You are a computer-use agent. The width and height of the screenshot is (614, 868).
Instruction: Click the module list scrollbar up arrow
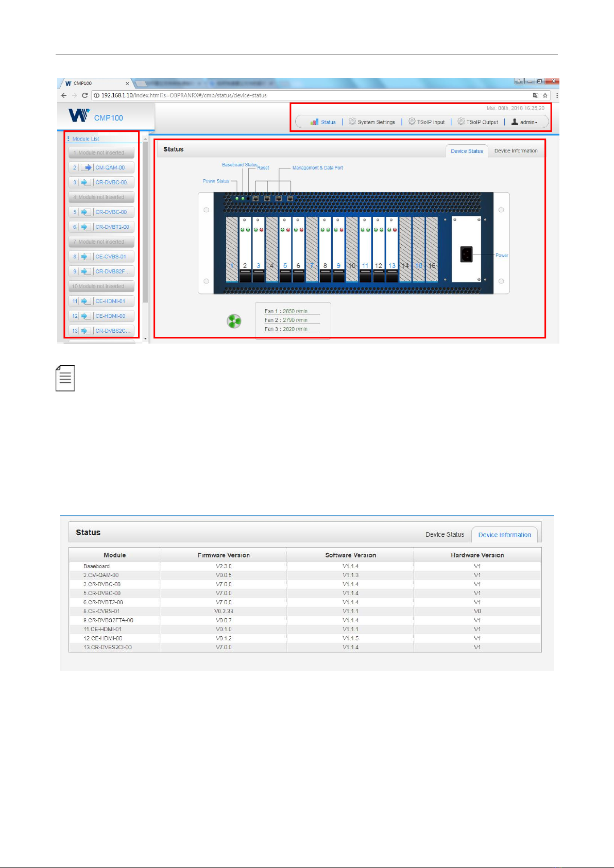tap(145, 139)
